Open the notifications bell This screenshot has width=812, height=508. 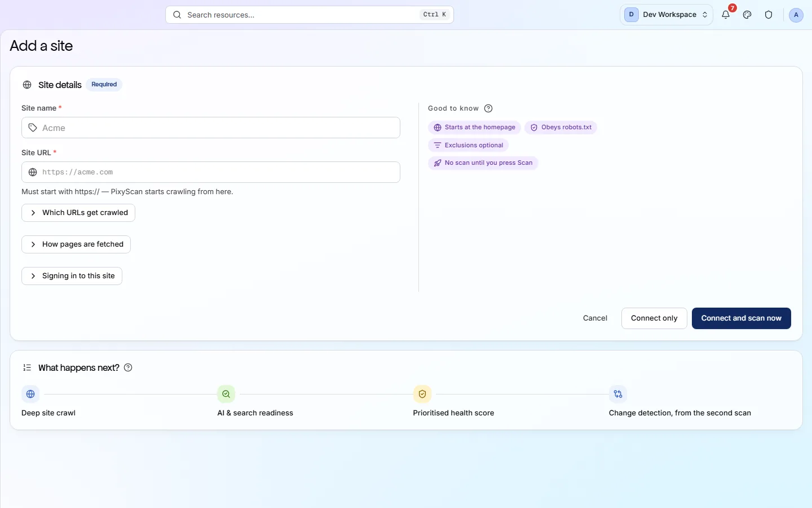(x=726, y=15)
